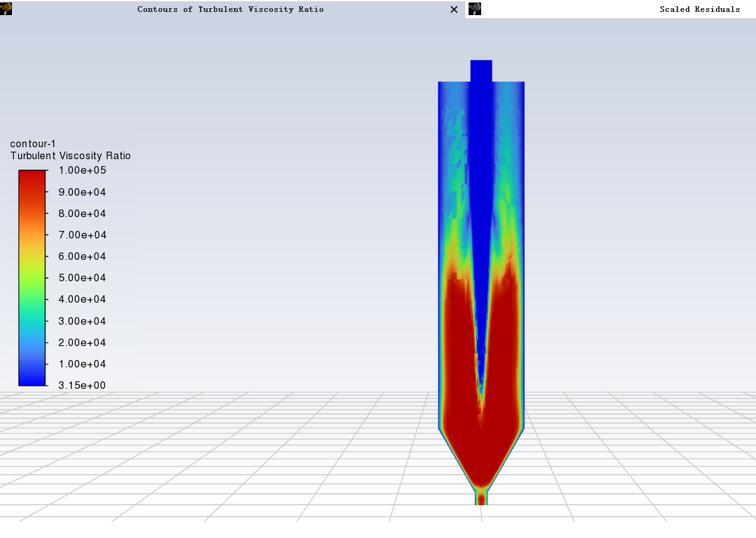Viewport: 756px width, 538px height.
Task: Click the small blue inlet pipe at top
Action: [x=481, y=70]
